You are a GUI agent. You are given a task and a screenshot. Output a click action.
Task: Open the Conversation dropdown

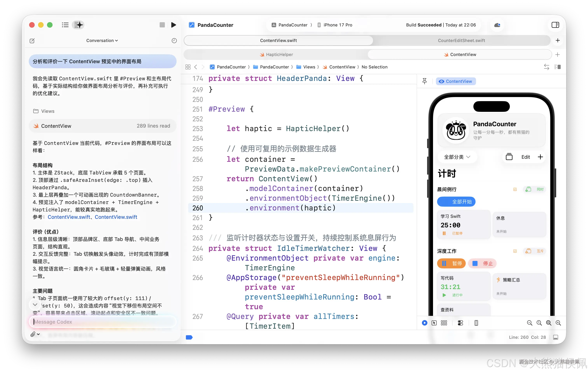[x=102, y=41]
